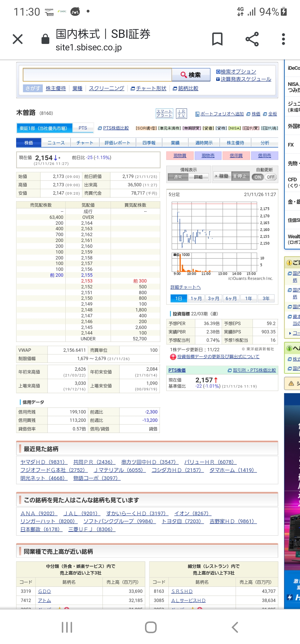300x644 pixels.
Task: Click 信用売 order button
Action: (x=264, y=156)
